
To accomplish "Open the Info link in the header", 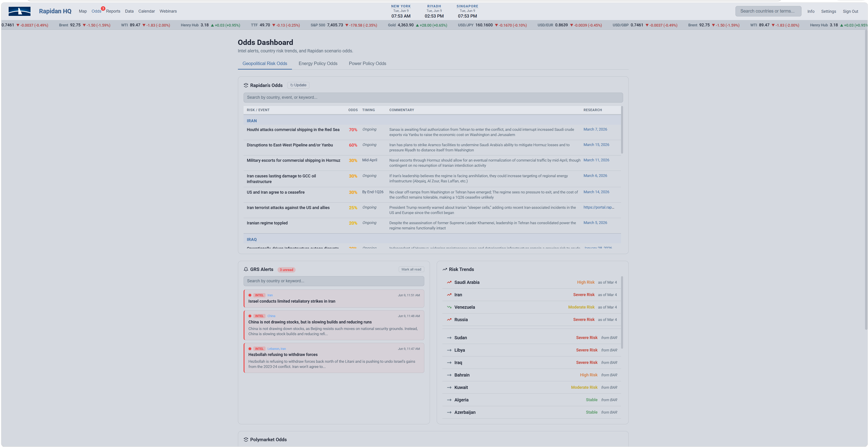I will click(811, 11).
